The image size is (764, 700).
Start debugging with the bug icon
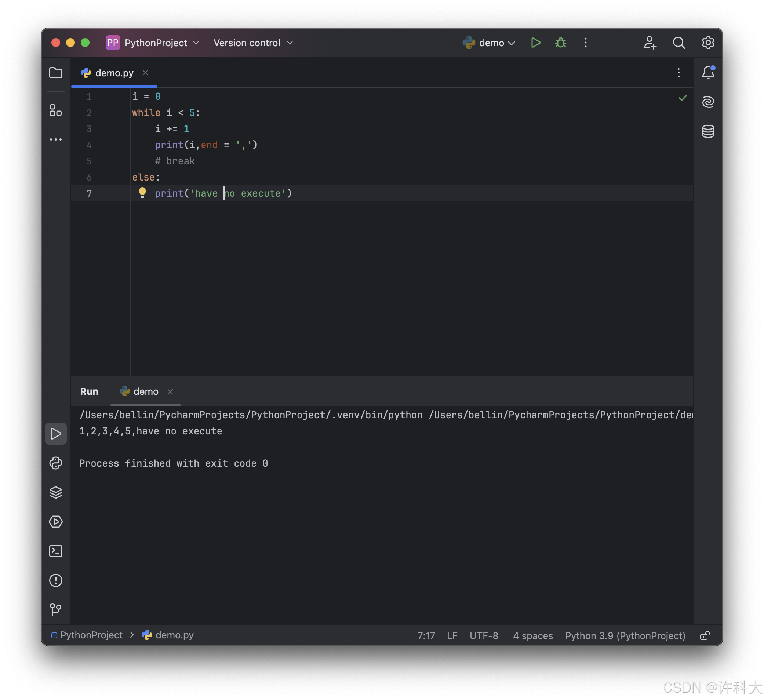[x=560, y=43]
